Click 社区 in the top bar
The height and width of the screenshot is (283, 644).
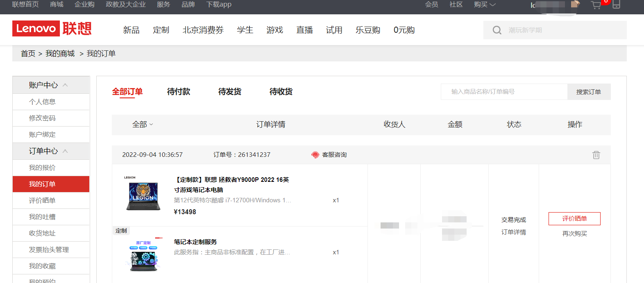click(456, 5)
